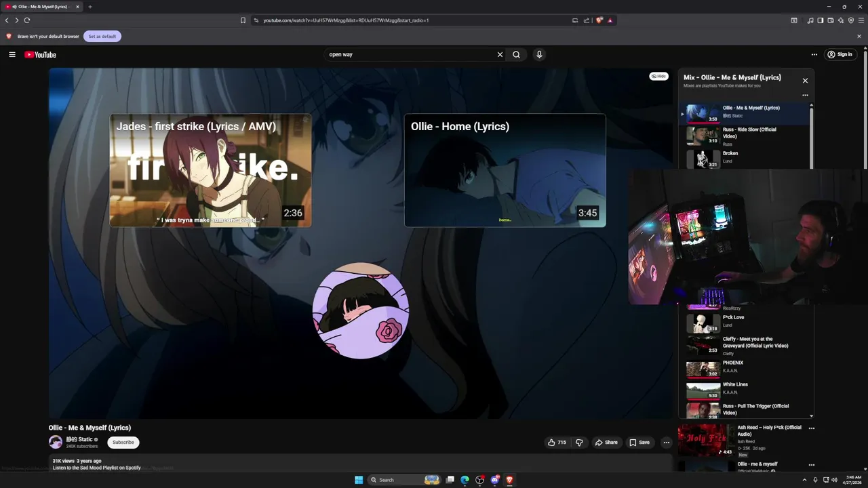Image resolution: width=868 pixels, height=488 pixels.
Task: Open Microsoft Edge from the taskbar
Action: pyautogui.click(x=465, y=480)
